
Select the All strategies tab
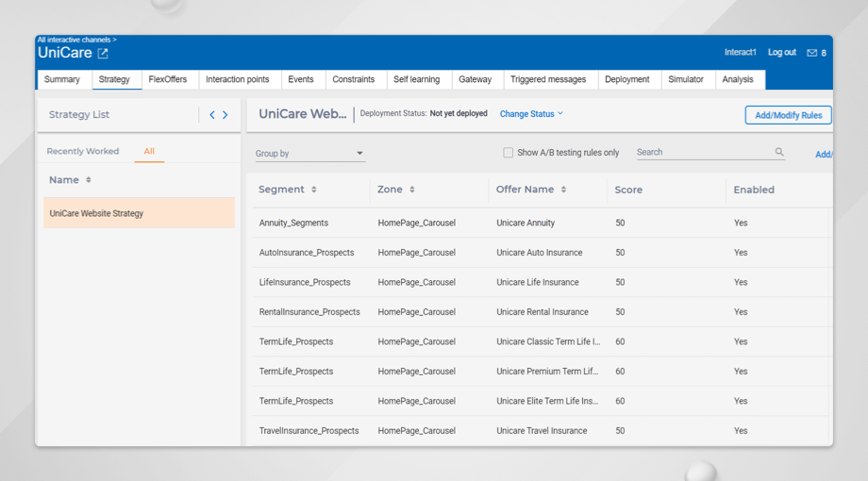click(x=149, y=151)
